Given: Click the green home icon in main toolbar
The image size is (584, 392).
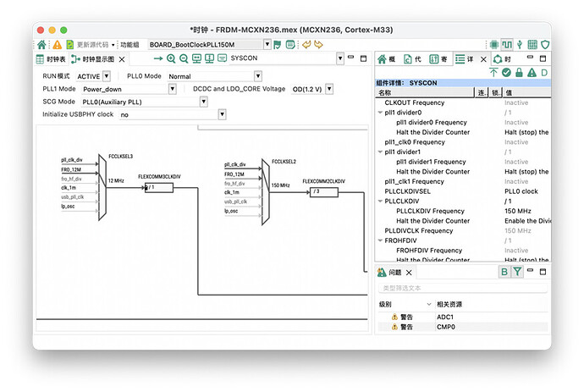Looking at the screenshot, I should point(41,45).
